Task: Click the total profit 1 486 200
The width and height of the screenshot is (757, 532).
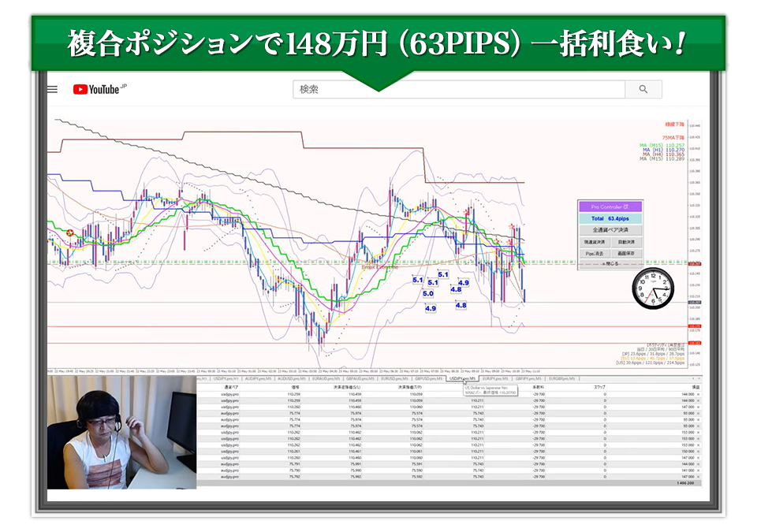Action: (685, 483)
